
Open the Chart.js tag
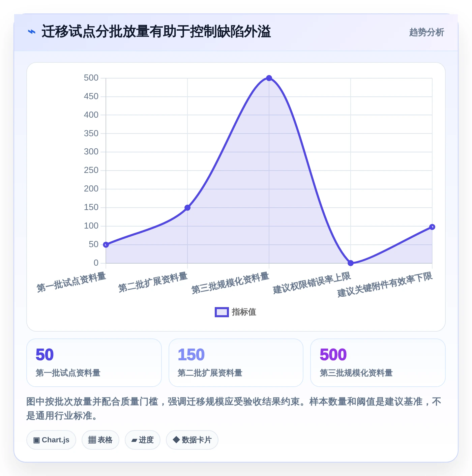coord(51,440)
